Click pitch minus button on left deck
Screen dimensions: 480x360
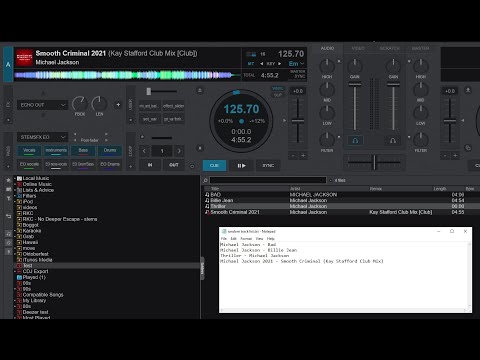tap(293, 155)
